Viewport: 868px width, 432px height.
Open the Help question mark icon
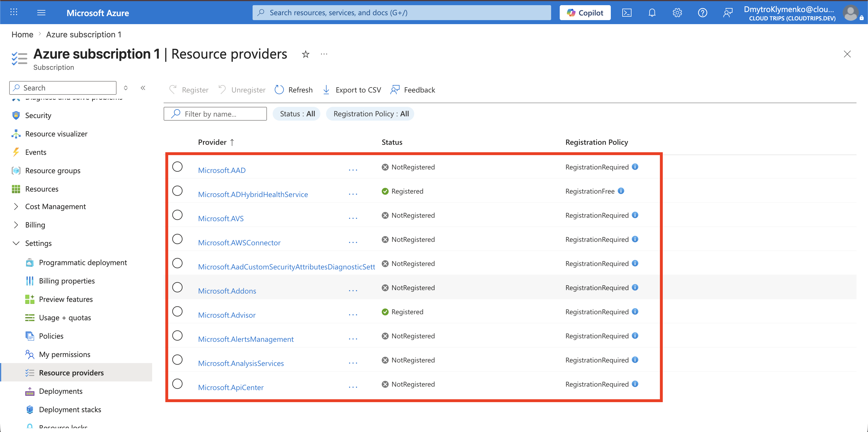pos(702,13)
